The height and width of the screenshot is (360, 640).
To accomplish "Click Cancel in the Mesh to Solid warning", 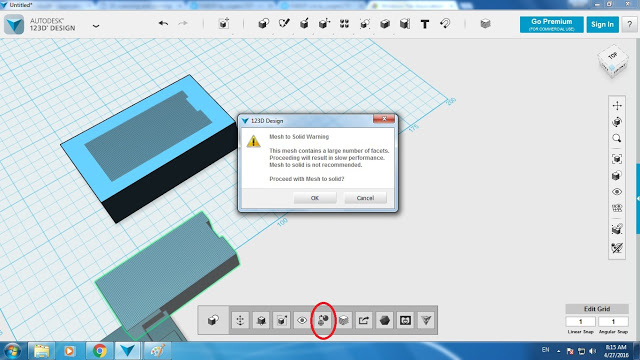I will (x=365, y=198).
